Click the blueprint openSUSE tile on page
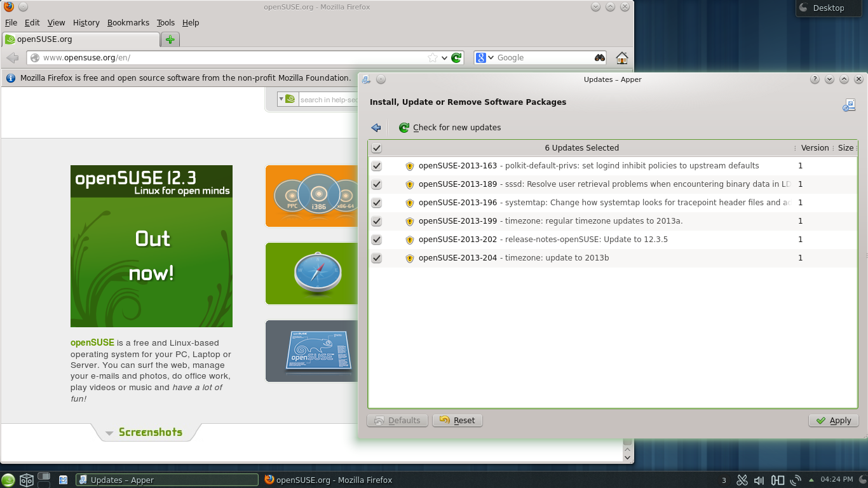This screenshot has width=868, height=488. pyautogui.click(x=311, y=351)
